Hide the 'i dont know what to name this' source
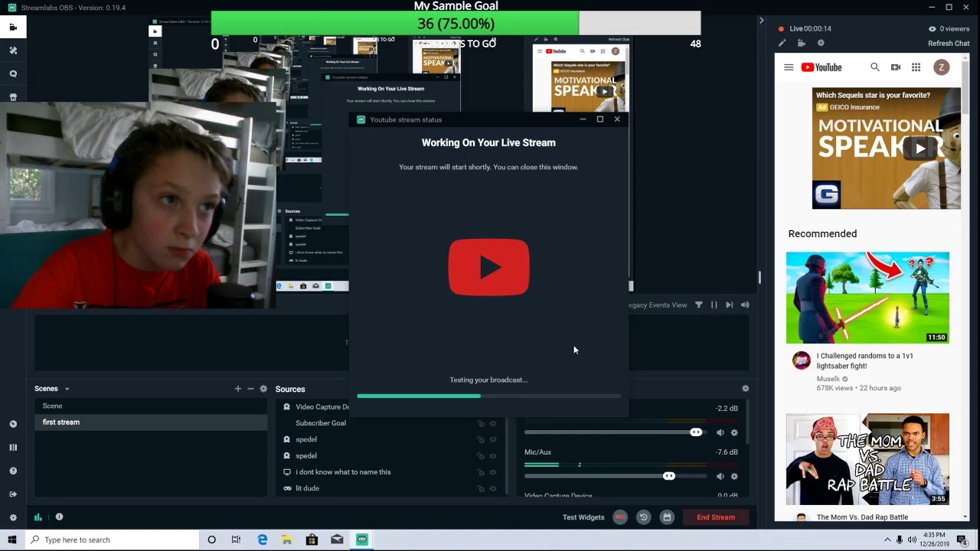980x551 pixels. (493, 472)
